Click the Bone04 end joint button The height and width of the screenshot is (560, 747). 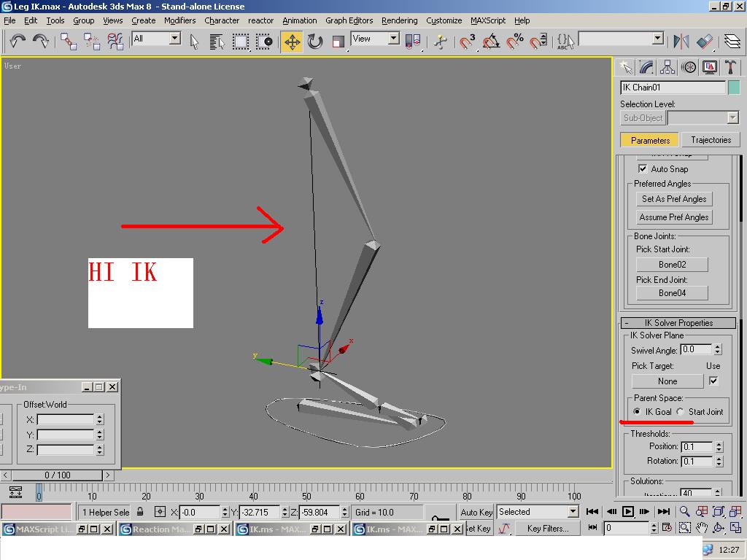[x=672, y=293]
